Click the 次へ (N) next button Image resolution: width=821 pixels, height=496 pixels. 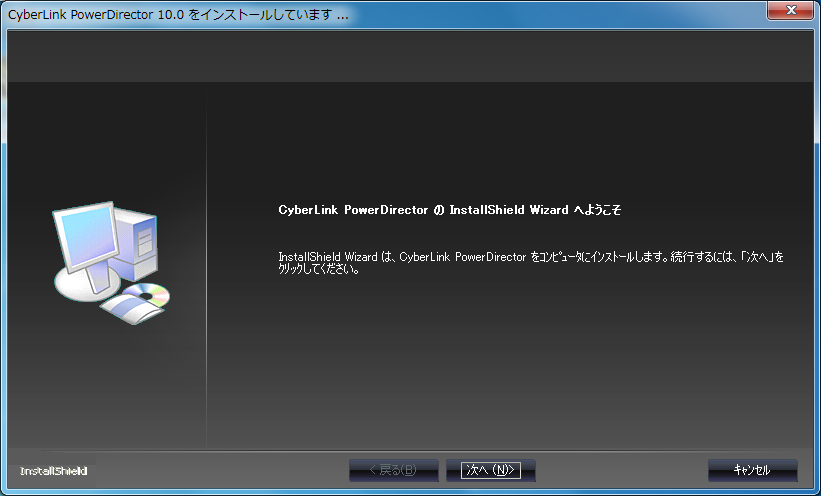click(x=491, y=470)
